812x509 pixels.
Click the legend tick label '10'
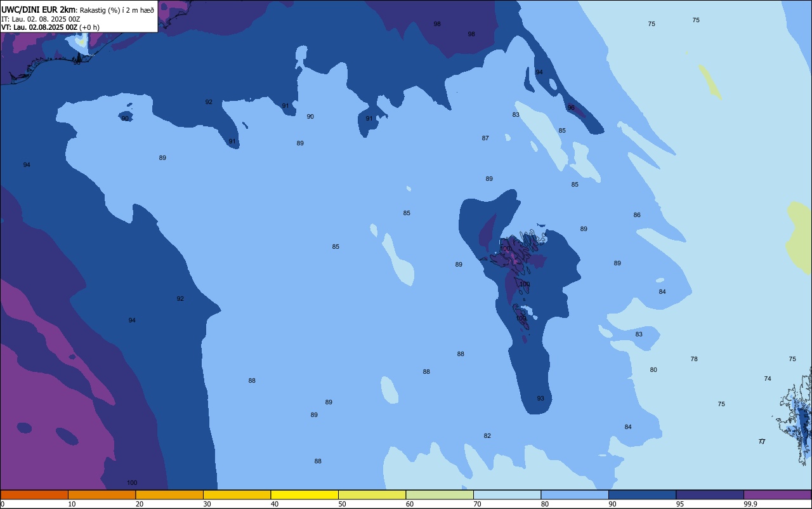[x=72, y=504]
